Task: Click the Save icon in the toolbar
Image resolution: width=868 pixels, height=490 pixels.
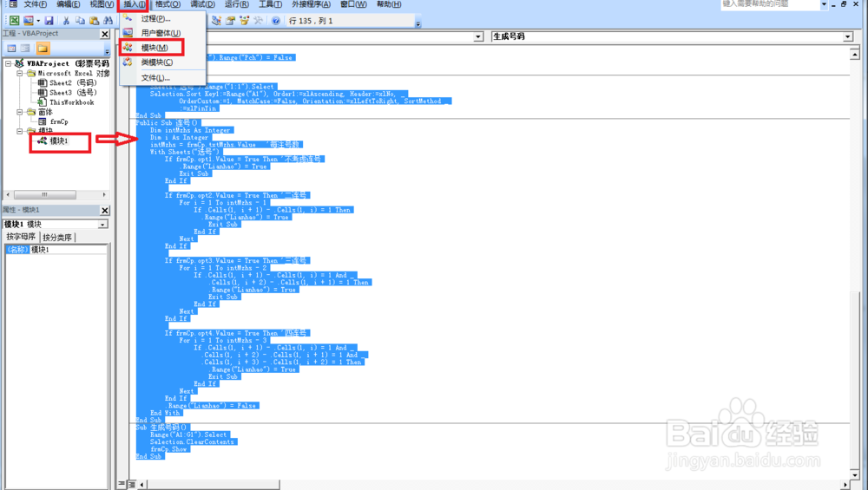Action: tap(49, 21)
